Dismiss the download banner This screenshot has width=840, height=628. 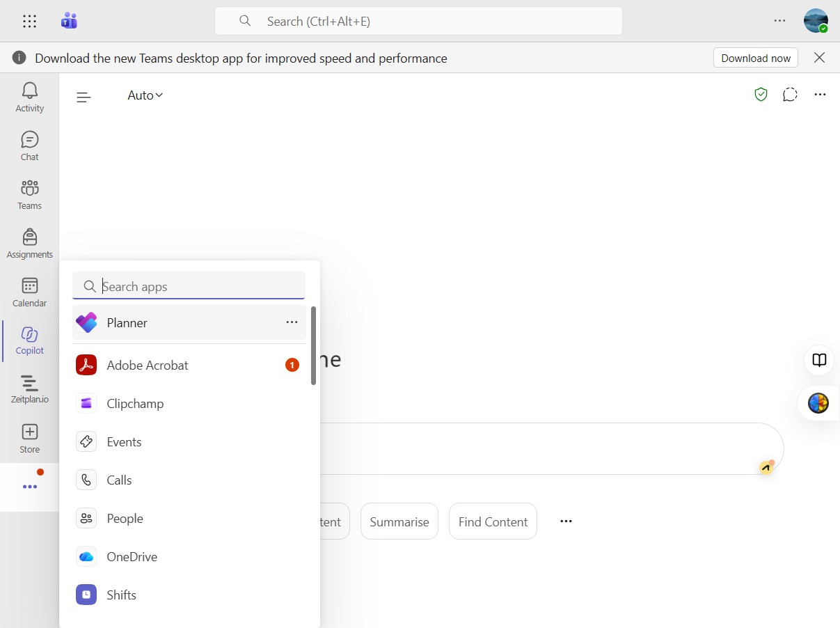(820, 58)
